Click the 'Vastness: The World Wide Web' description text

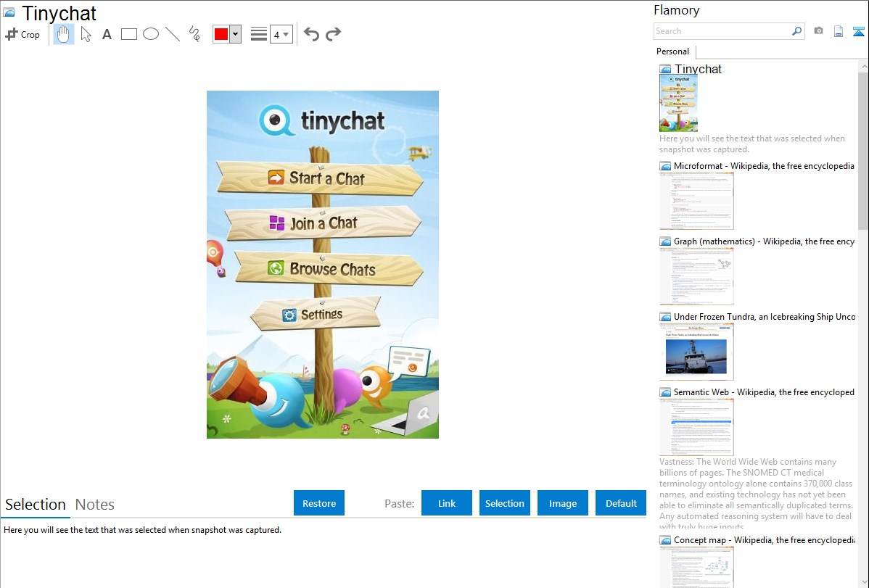[757, 494]
